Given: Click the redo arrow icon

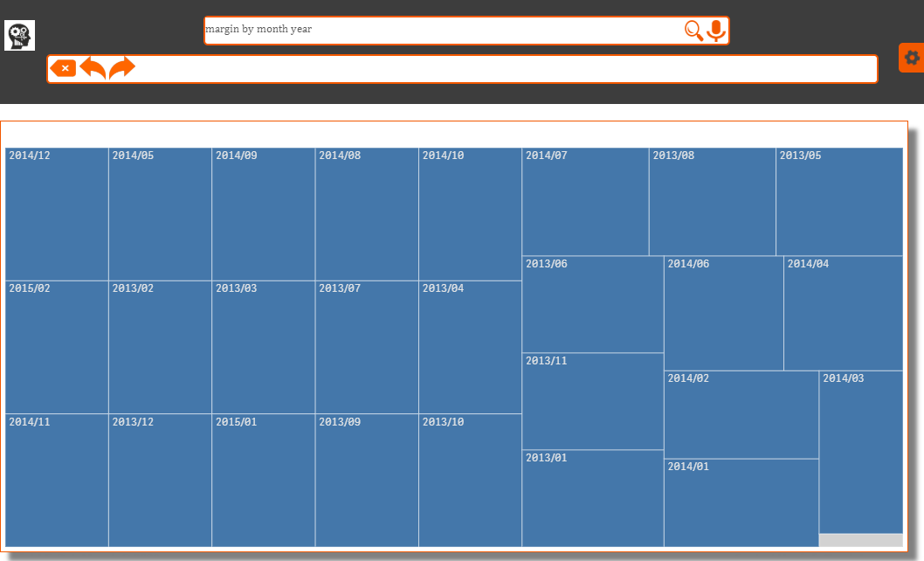Looking at the screenshot, I should [122, 67].
